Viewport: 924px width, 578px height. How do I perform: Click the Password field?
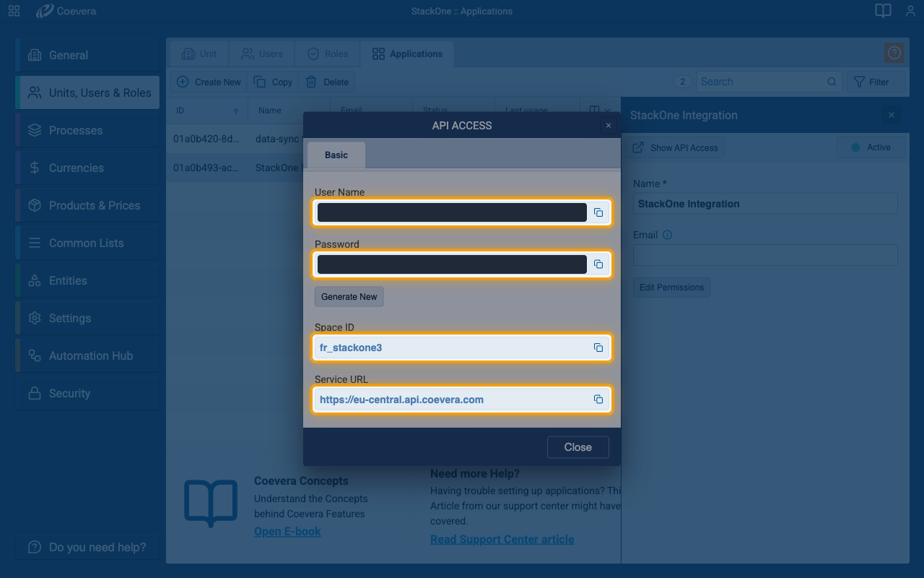462,264
